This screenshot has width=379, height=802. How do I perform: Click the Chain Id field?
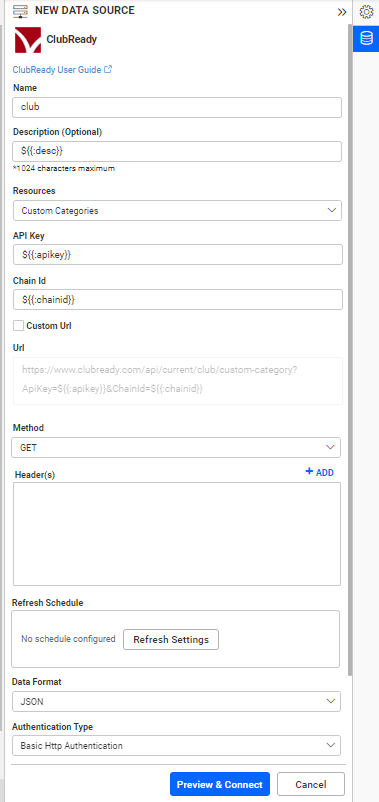point(177,300)
